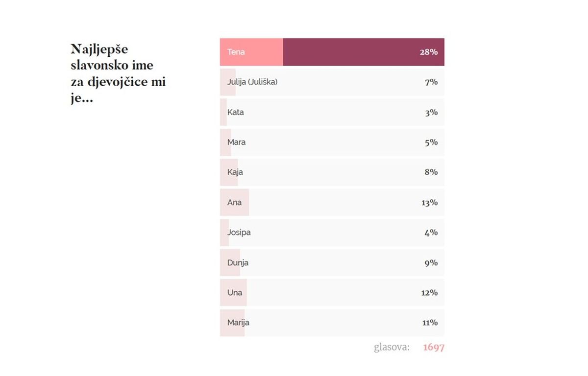
Task: Click the "glasova:" label
Action: (392, 348)
